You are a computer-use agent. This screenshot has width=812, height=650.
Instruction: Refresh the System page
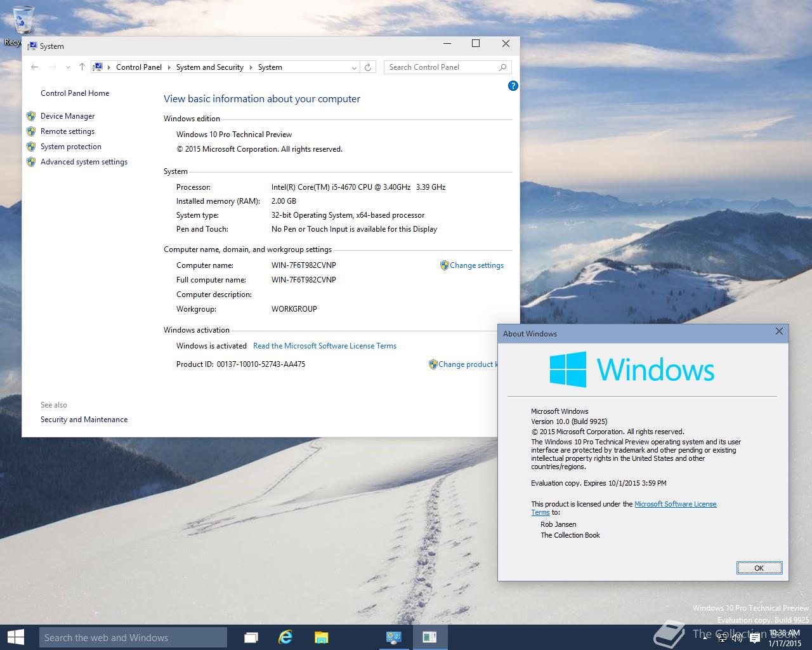click(x=368, y=67)
